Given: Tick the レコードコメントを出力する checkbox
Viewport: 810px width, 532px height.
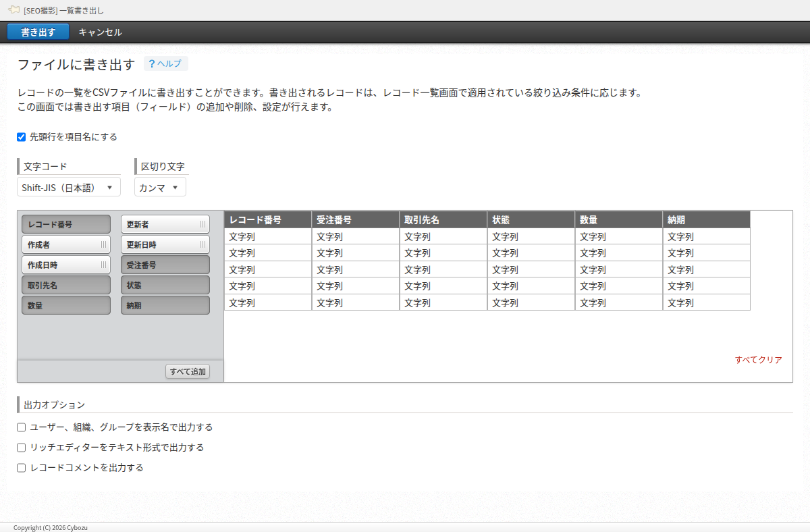Looking at the screenshot, I should click(x=21, y=468).
